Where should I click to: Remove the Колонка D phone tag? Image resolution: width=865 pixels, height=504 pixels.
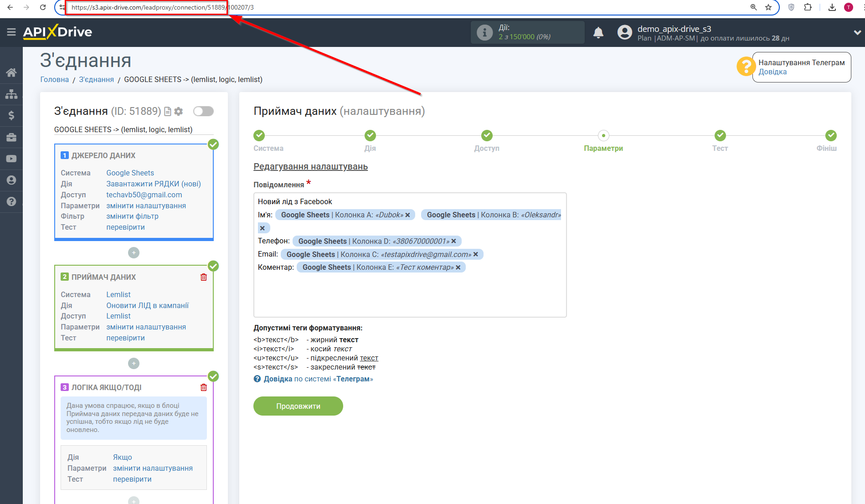coord(453,241)
